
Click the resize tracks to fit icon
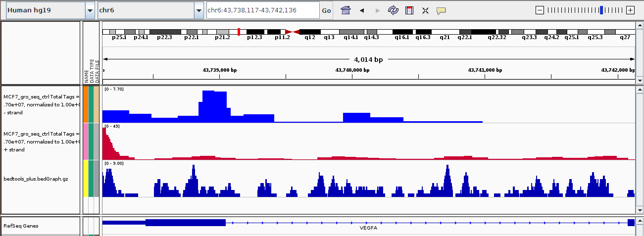(x=425, y=10)
